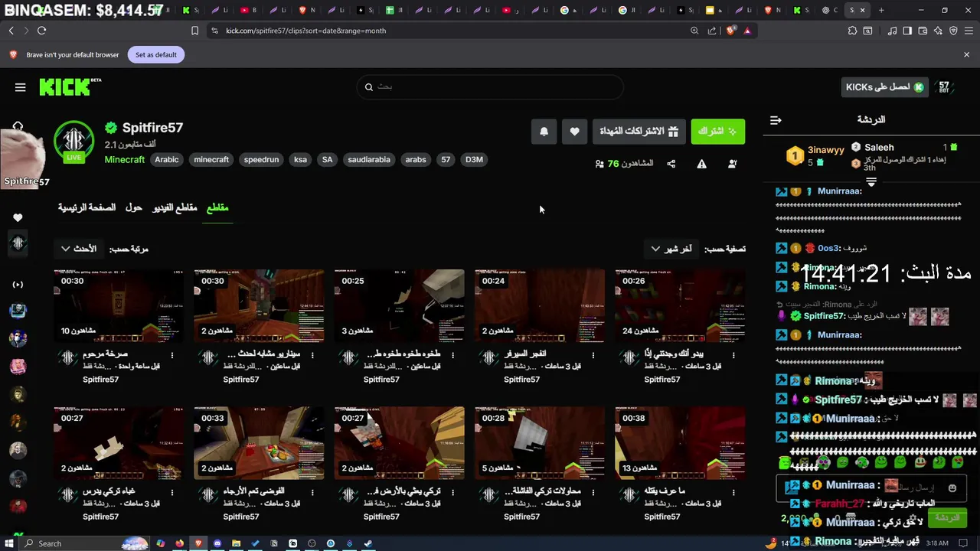This screenshot has height=551, width=980.
Task: Select the Arabic tag
Action: pyautogui.click(x=166, y=160)
